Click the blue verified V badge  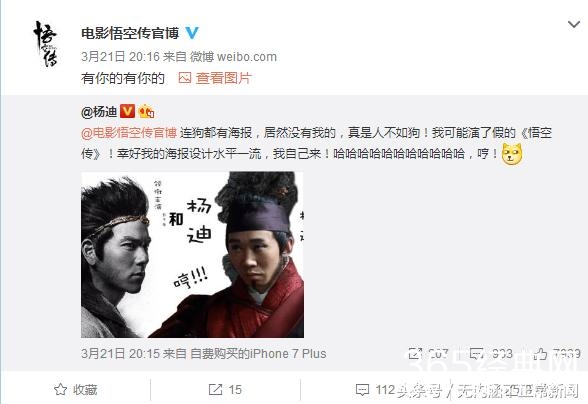coord(192,33)
